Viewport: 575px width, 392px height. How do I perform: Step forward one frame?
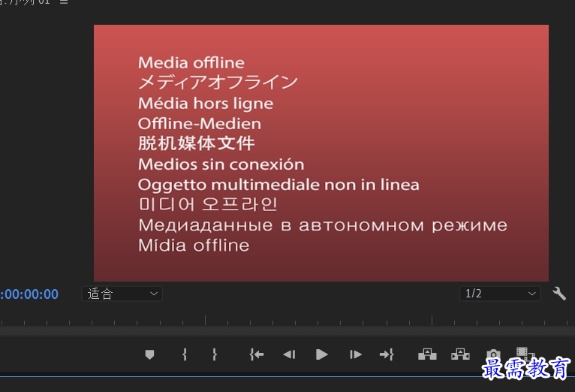click(x=355, y=354)
